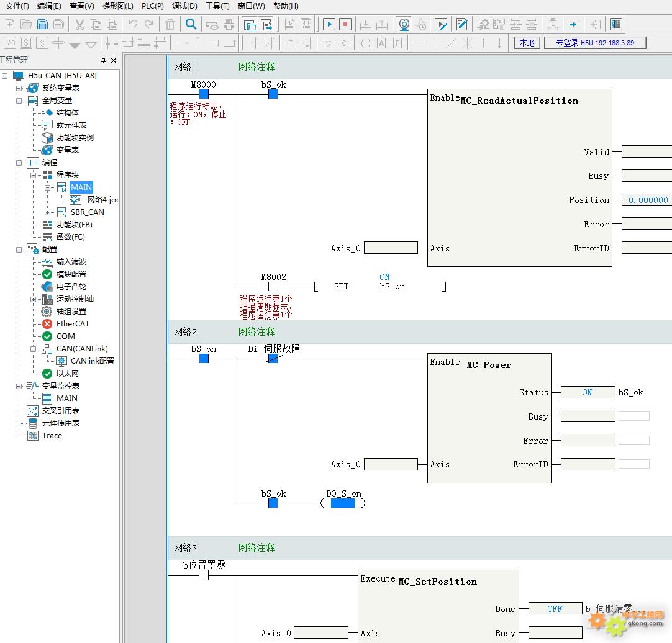Open the 文件(F) menu
Viewport: 672px width, 643px height.
pos(17,6)
